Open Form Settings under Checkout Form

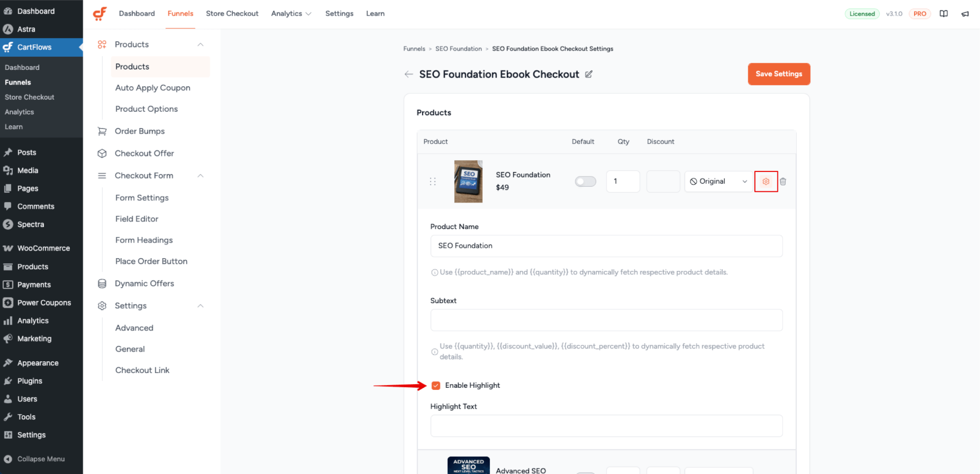click(142, 198)
